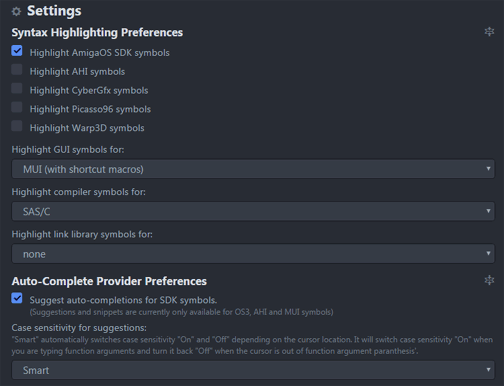Disable Suggest auto-completions for SDK symbols checkbox
504x386 pixels.
(17, 298)
